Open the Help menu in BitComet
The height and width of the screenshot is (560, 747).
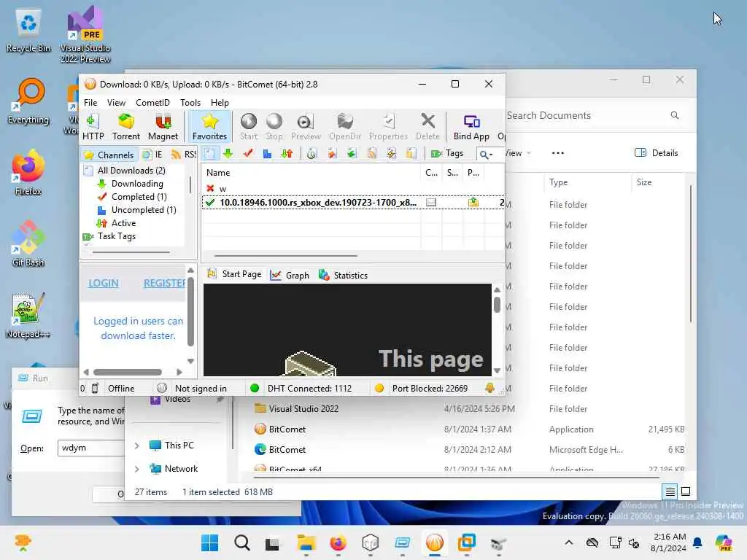[x=220, y=103]
